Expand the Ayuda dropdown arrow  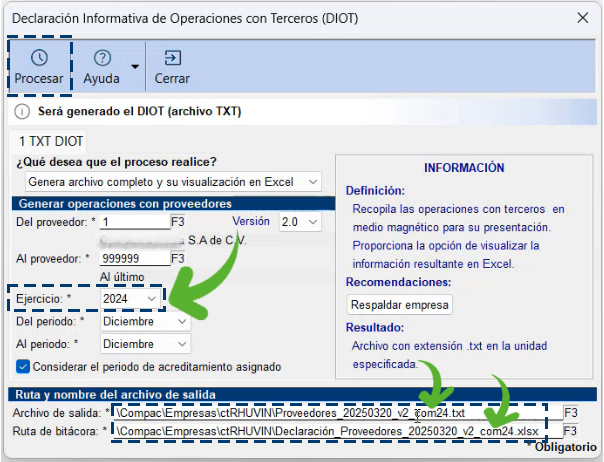pos(135,68)
